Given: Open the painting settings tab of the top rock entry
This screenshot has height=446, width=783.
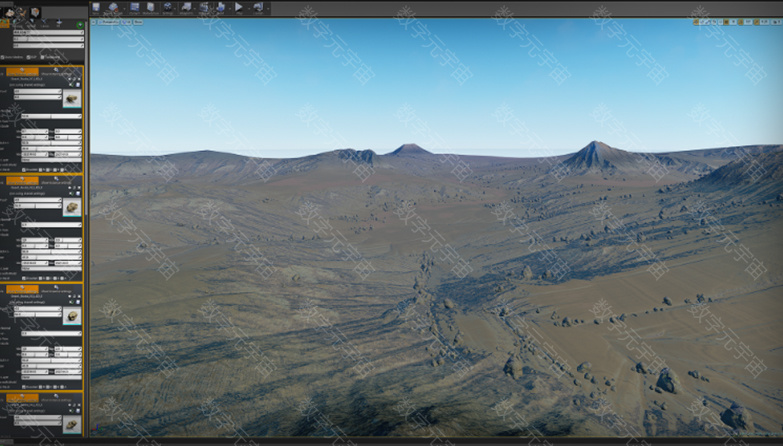Looking at the screenshot, I should coord(22,72).
